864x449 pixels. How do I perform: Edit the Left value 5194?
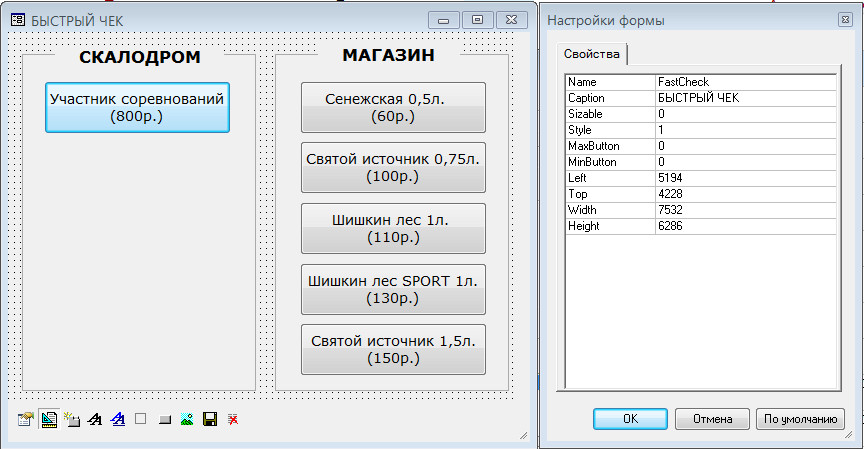pyautogui.click(x=746, y=178)
